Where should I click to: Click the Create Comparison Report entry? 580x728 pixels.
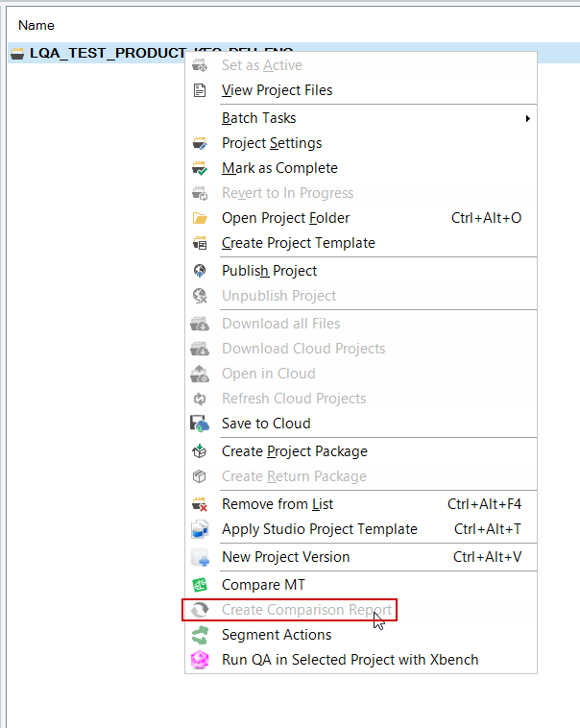tap(305, 610)
